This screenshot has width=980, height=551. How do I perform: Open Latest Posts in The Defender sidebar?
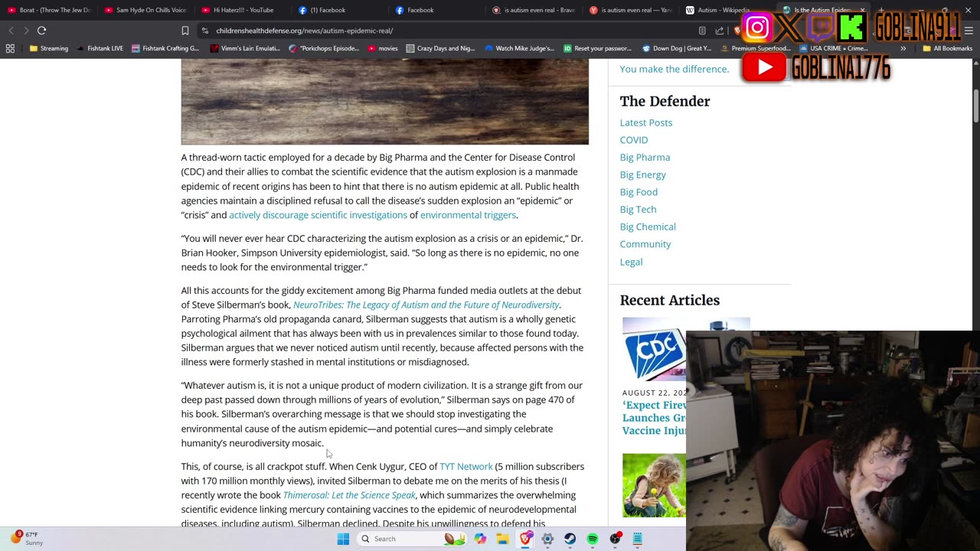click(645, 122)
